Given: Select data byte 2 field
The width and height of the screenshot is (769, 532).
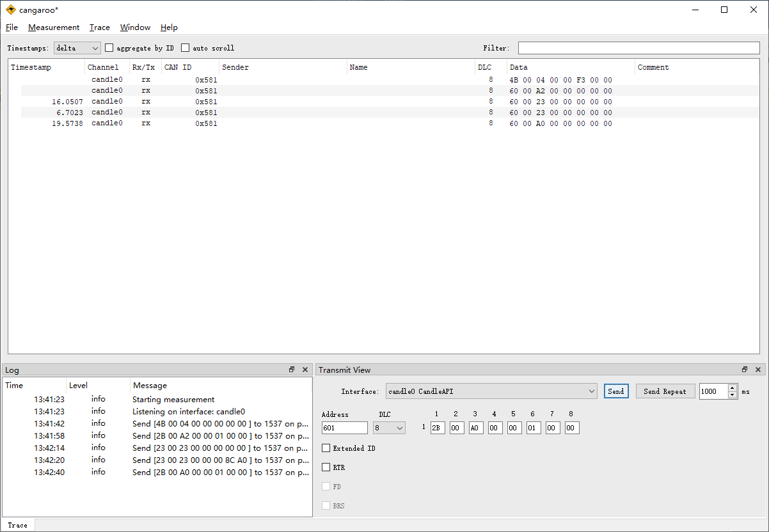Looking at the screenshot, I should pos(457,428).
